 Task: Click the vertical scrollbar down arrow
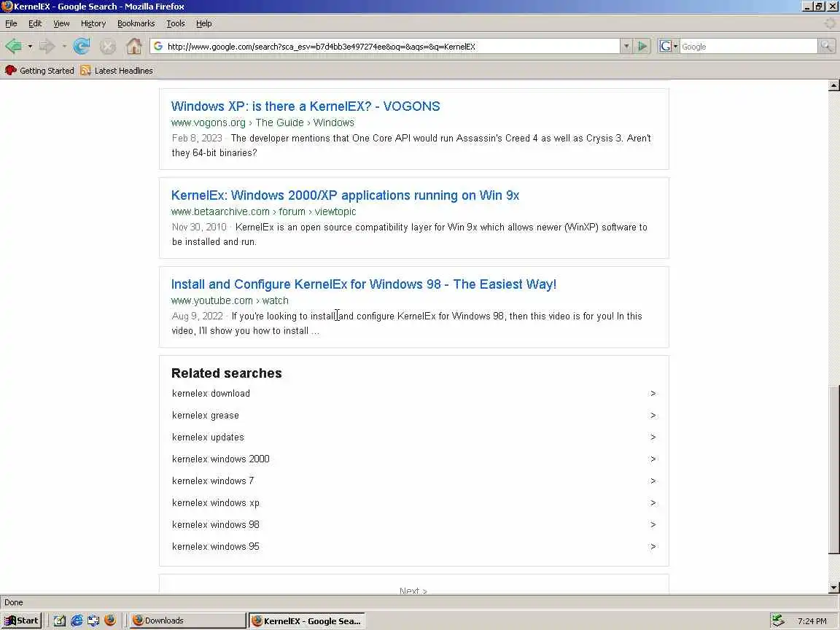pos(833,588)
